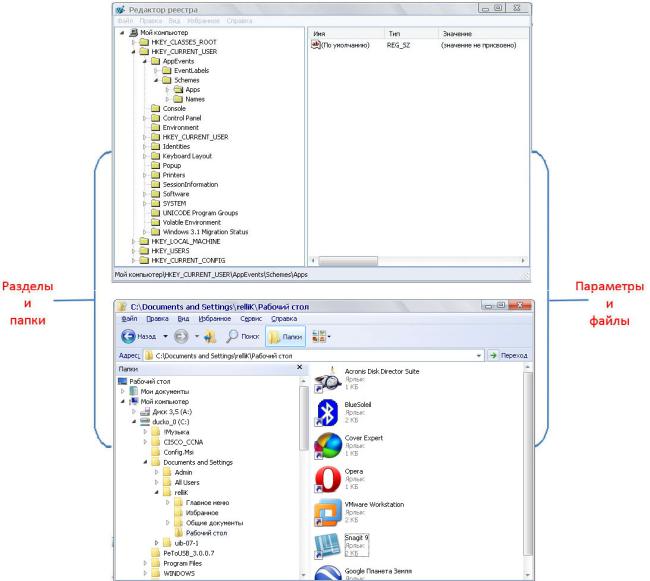This screenshot has width=650, height=581.
Task: Click the Мой компьютер icon in Registry Editor tree
Action: pos(133,32)
